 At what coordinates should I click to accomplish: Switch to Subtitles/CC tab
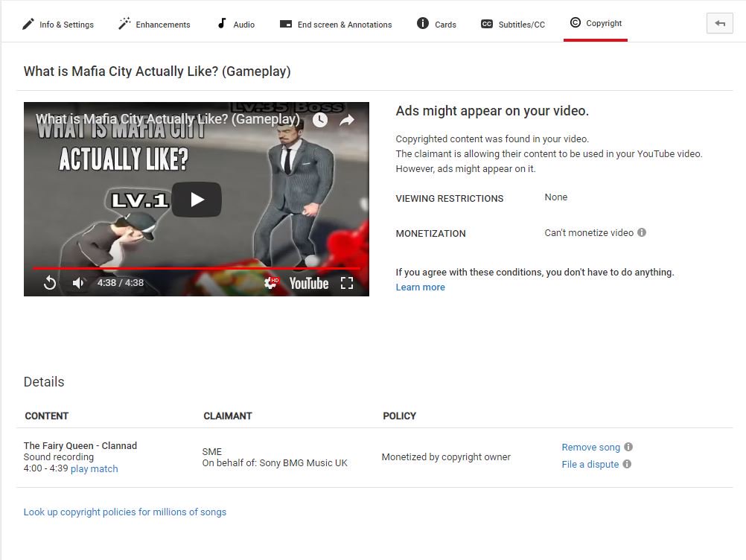click(513, 24)
